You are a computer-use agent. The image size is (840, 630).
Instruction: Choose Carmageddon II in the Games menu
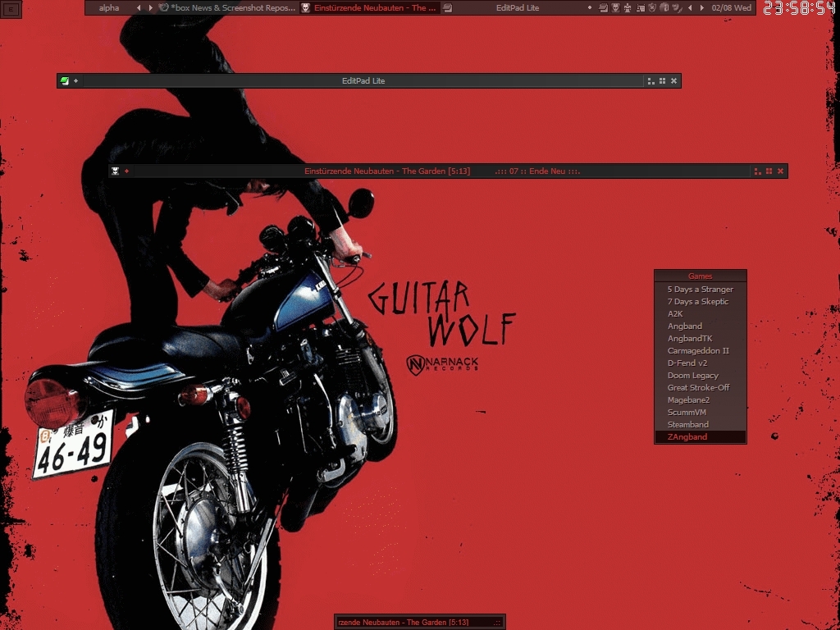(698, 351)
